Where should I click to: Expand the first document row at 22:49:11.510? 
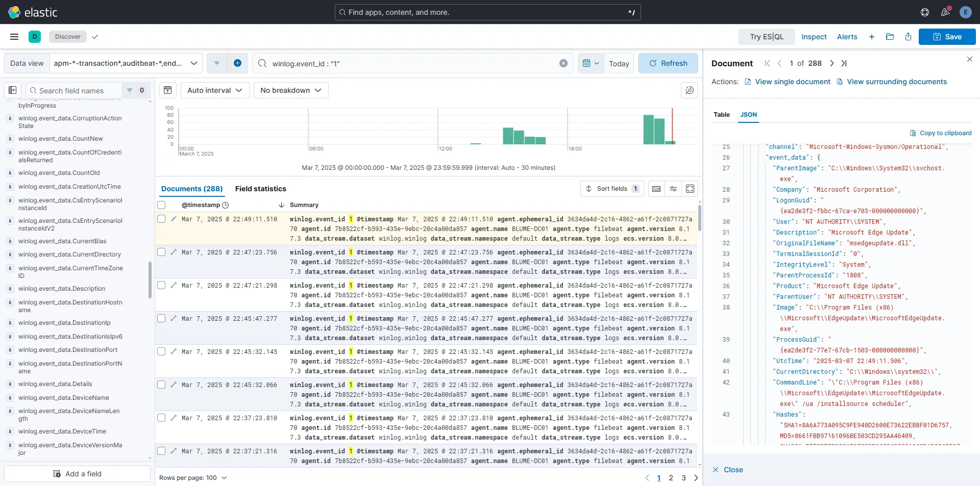(174, 219)
